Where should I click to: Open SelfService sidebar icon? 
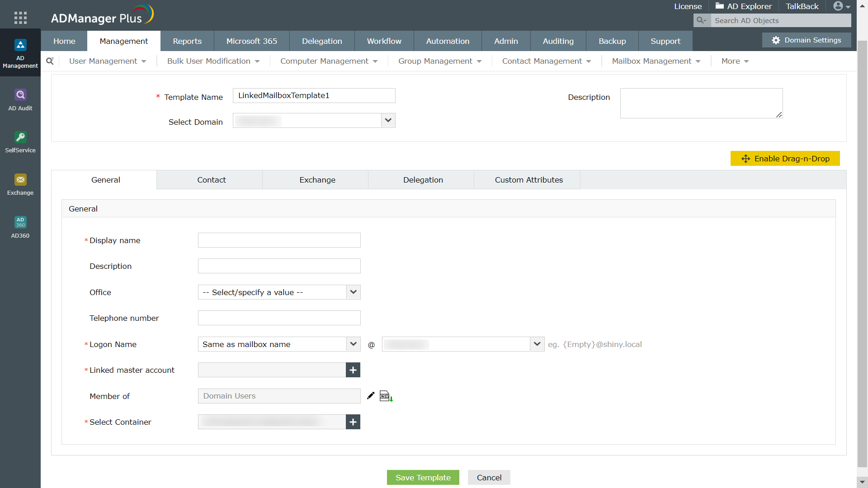click(x=20, y=142)
